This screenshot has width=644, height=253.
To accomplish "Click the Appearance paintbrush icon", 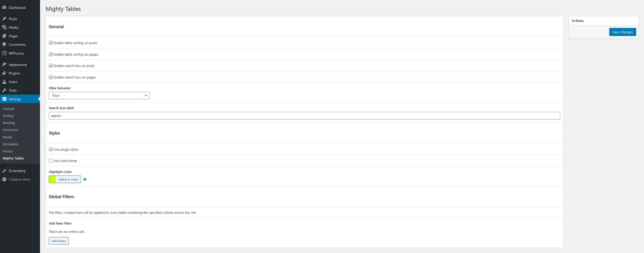I will click(4, 65).
